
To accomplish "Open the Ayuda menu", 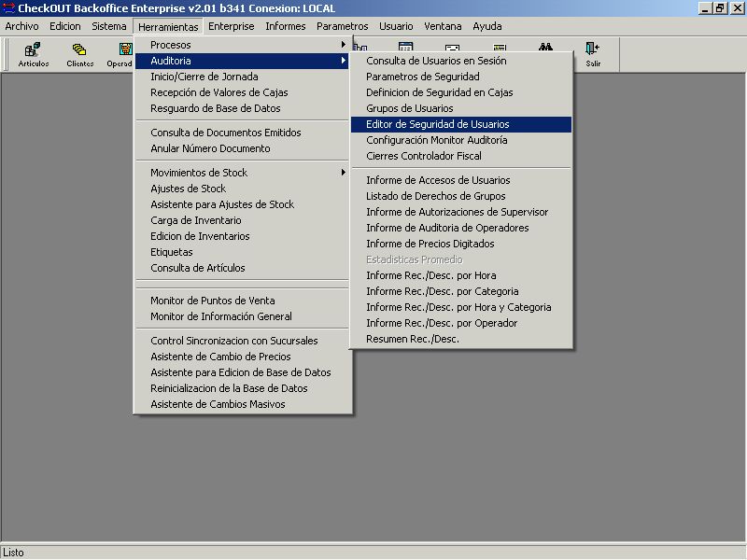I will click(486, 26).
